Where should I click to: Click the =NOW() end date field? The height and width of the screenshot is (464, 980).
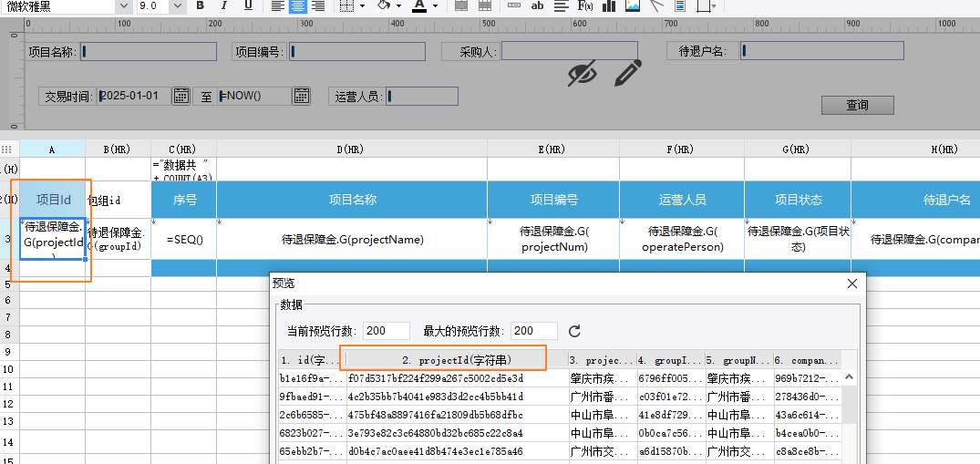click(254, 97)
